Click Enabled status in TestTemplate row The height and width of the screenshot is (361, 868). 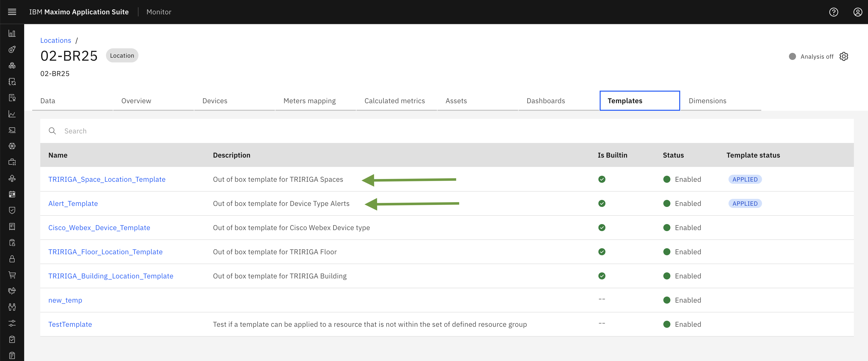coord(682,324)
